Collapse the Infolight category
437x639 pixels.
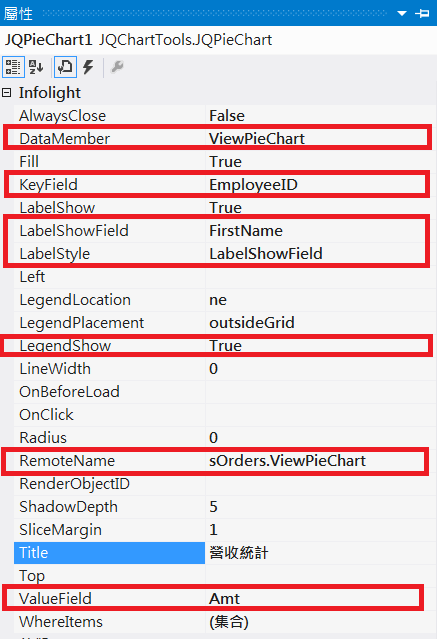coord(7,93)
